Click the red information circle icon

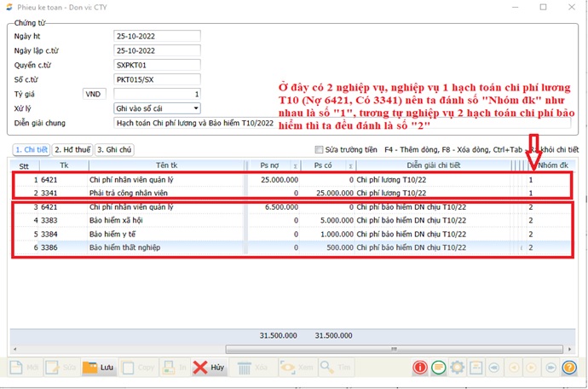[x=420, y=368]
